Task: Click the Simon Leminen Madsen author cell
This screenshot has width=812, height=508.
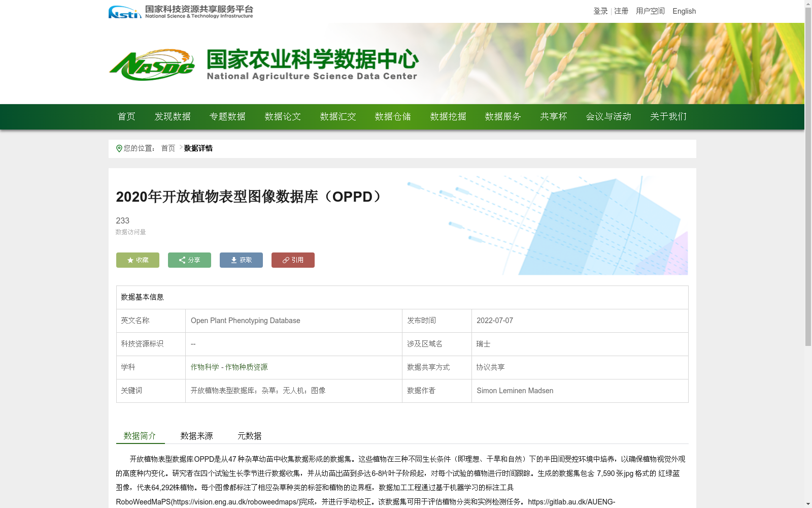Action: coord(580,391)
